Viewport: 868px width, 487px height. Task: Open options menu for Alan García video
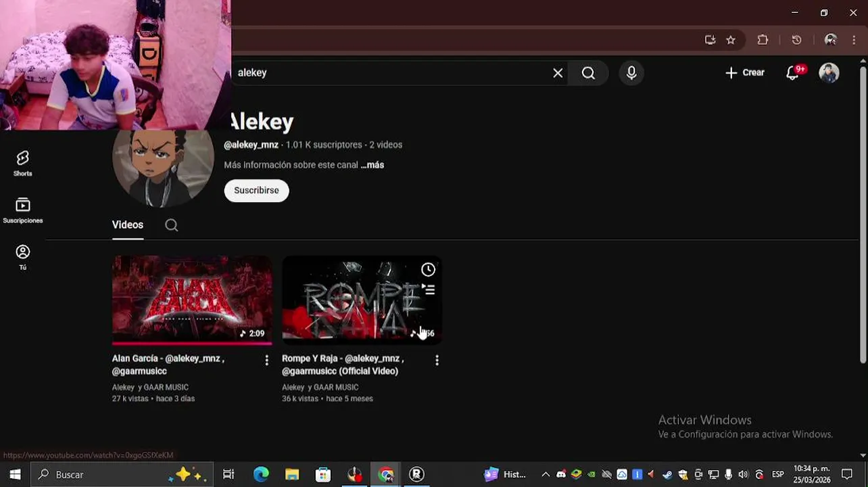point(266,361)
